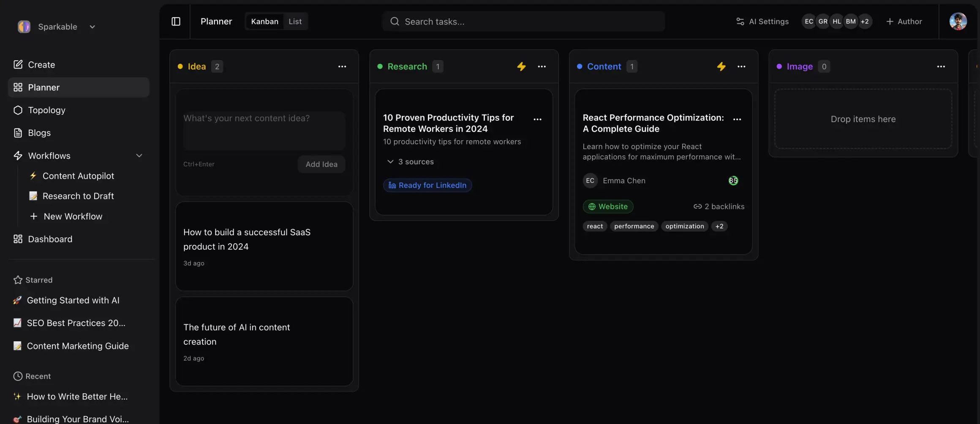Open AI Settings
Screen dimensions: 980x424
point(762,22)
